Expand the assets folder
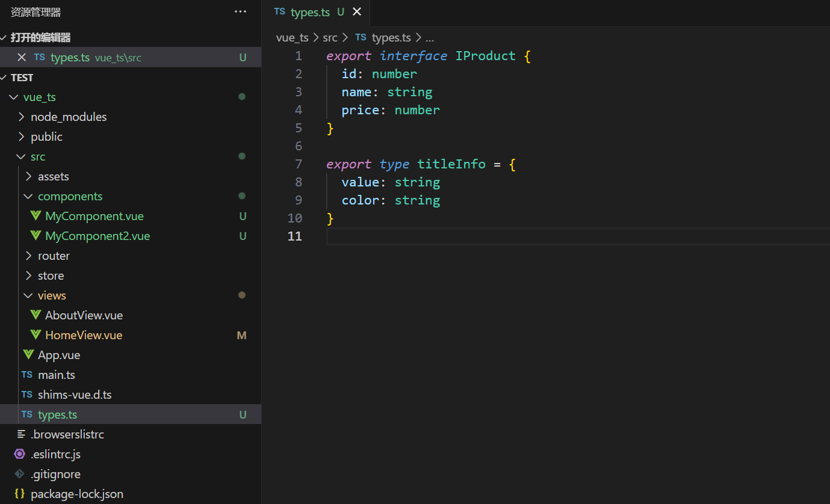Screen dimensions: 830x504 pos(29,176)
